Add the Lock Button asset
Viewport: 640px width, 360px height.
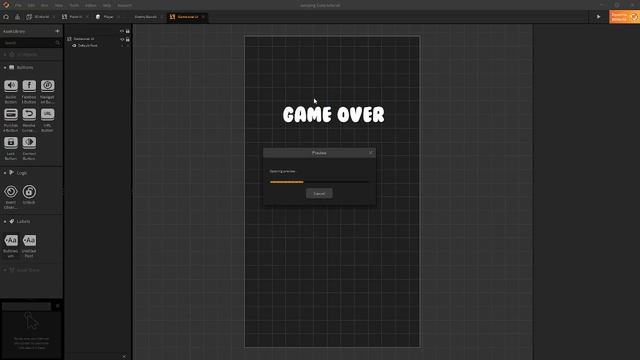[x=11, y=142]
